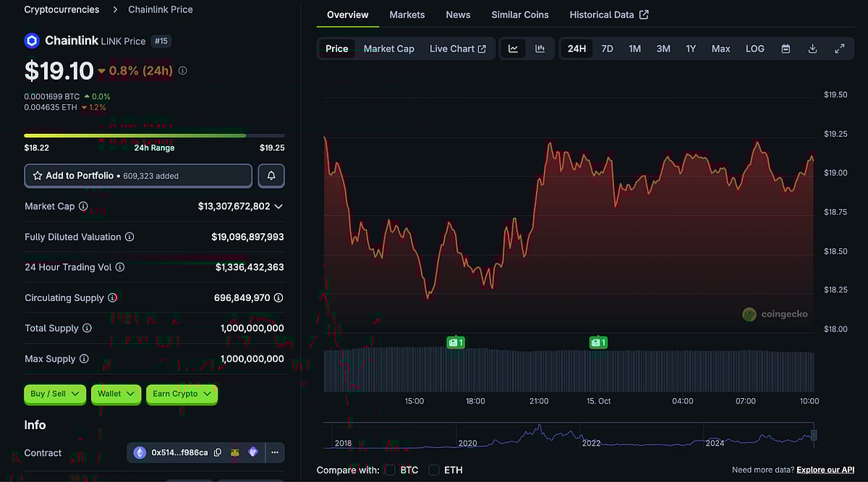Copy the contract address with the copy icon
This screenshot has width=868, height=482.
click(x=218, y=452)
